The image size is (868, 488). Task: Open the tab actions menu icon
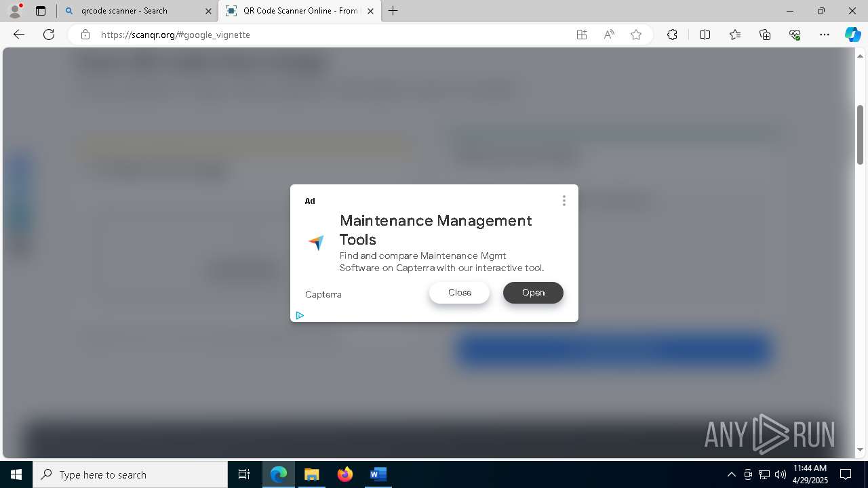41,11
